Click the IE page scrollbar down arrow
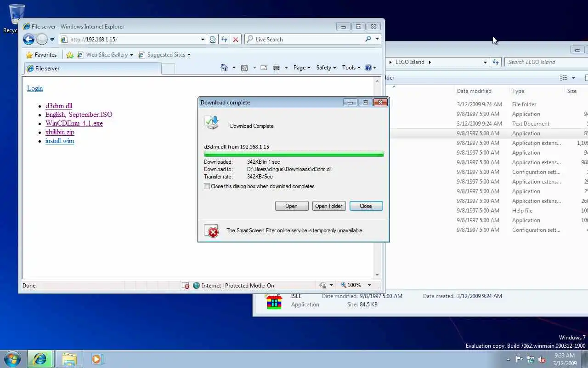 point(377,275)
